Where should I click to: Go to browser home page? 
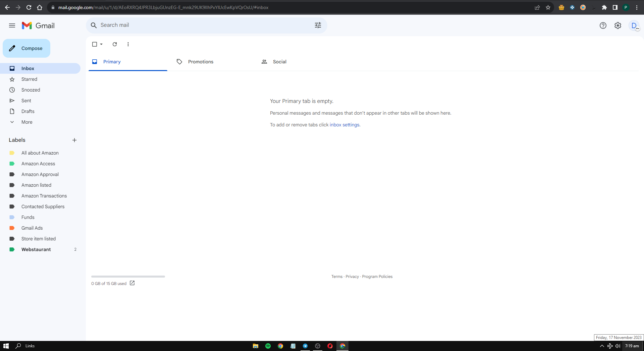(40, 7)
